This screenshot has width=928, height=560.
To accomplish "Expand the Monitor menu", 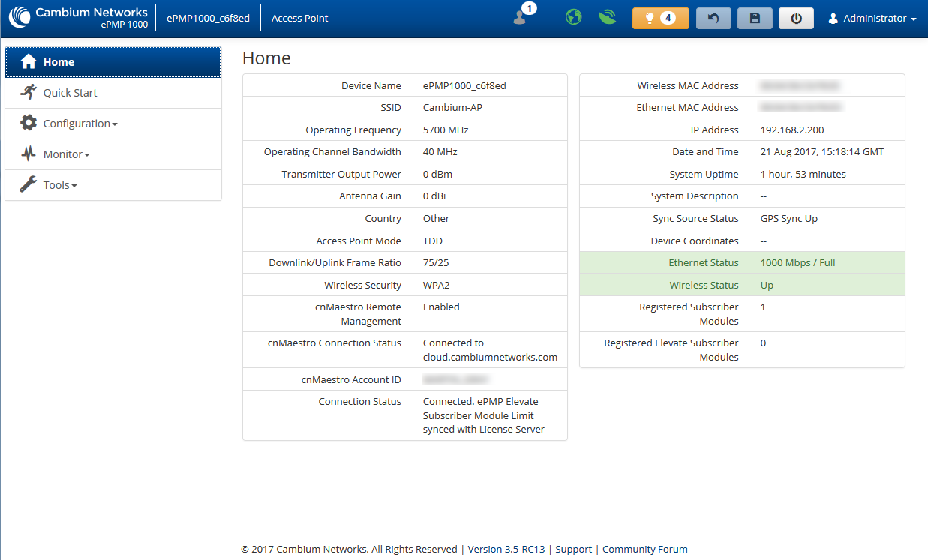I will point(66,154).
